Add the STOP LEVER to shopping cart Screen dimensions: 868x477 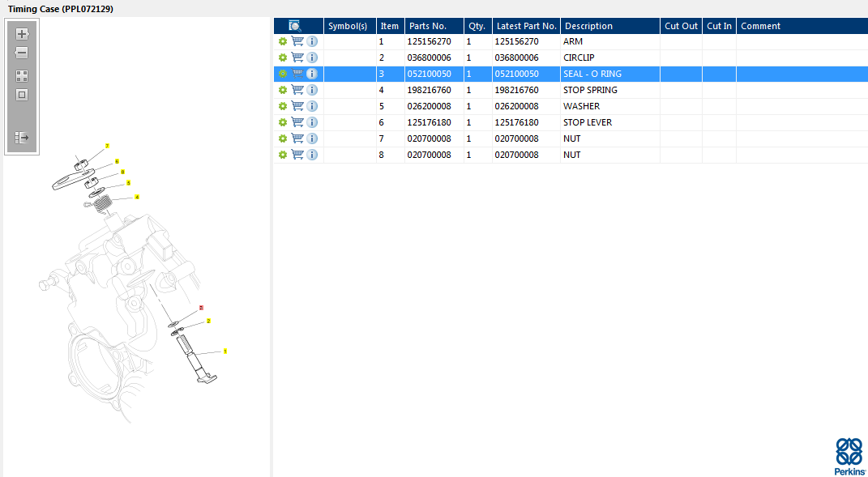pos(297,122)
